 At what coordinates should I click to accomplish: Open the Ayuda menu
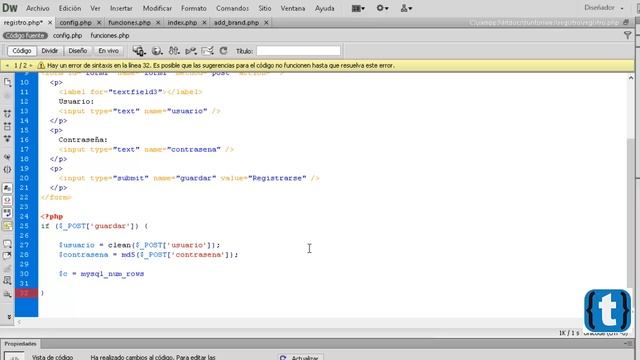[x=324, y=8]
